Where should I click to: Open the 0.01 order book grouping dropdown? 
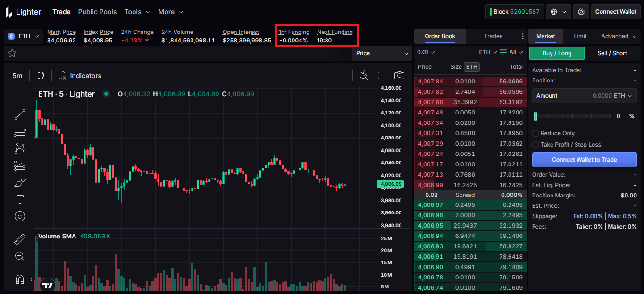coord(426,52)
